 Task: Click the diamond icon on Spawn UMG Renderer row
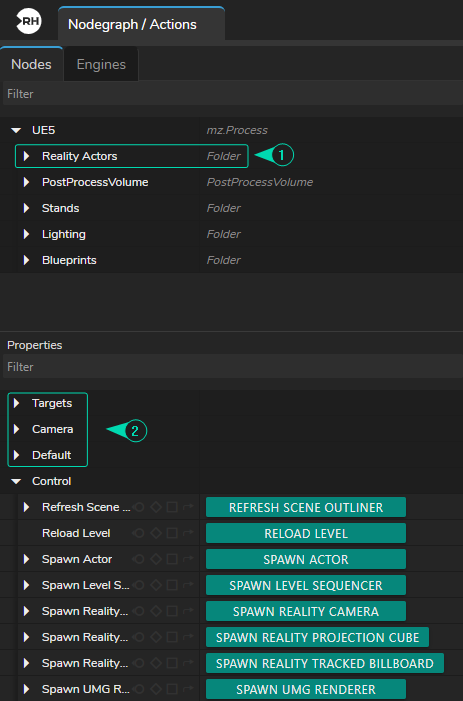(156, 689)
